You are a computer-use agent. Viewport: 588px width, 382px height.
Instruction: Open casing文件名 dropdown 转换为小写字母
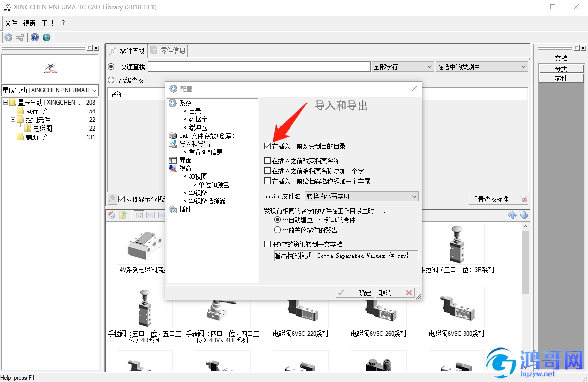click(362, 196)
